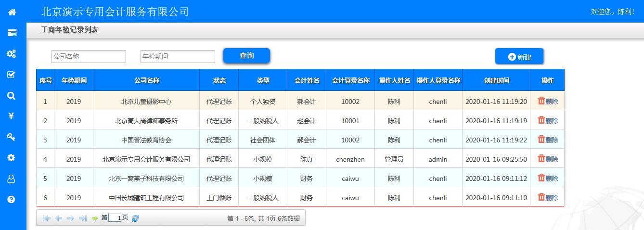Sort by 类型 column header
This screenshot has height=230, width=644.
point(263,80)
